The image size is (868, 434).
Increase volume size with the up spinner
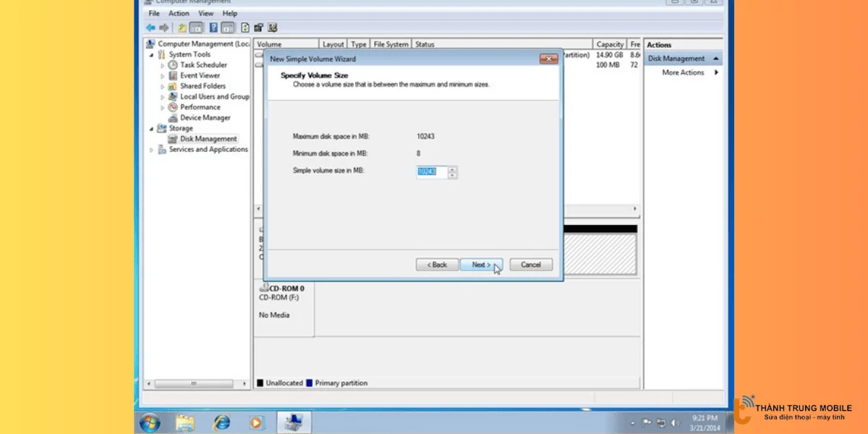[453, 169]
